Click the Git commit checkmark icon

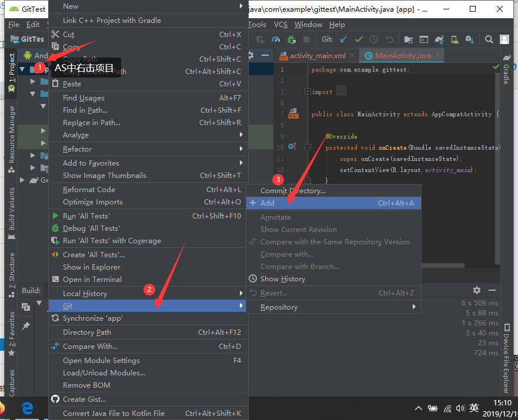coord(359,39)
